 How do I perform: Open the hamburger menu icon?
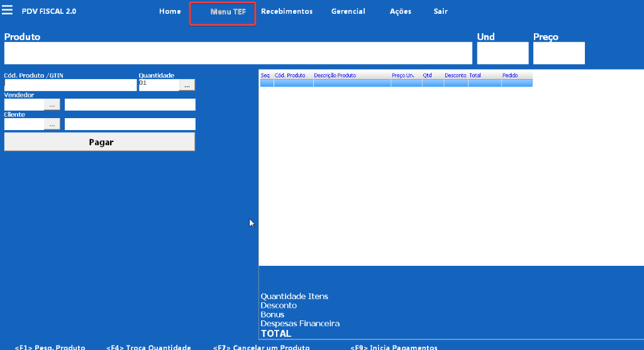point(8,11)
